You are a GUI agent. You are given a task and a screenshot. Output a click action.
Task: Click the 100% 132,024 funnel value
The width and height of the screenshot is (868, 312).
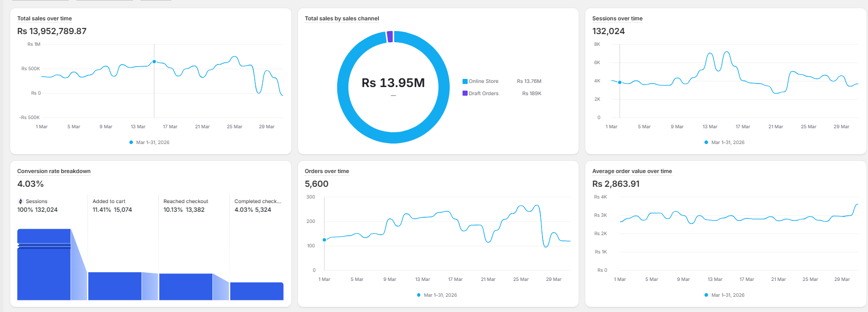(38, 210)
